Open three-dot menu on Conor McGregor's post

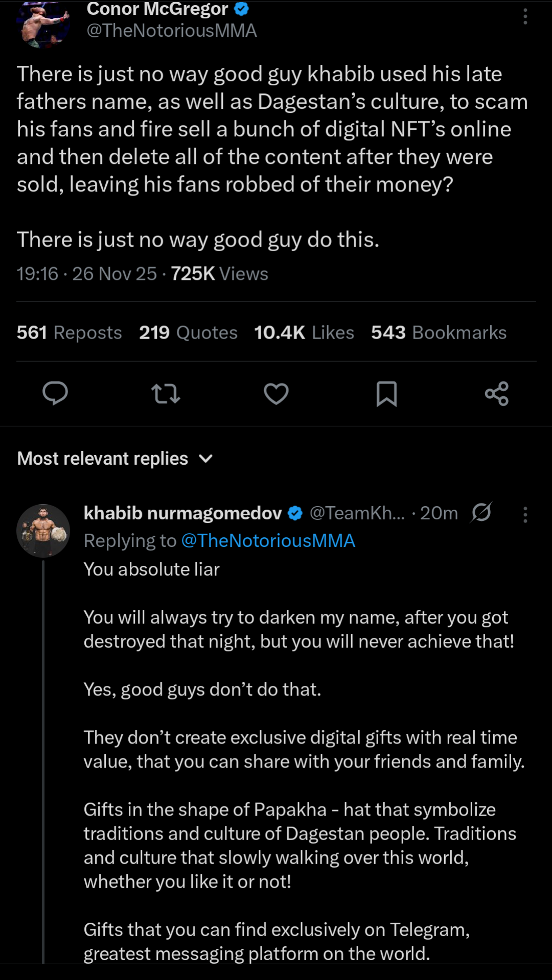tap(525, 17)
